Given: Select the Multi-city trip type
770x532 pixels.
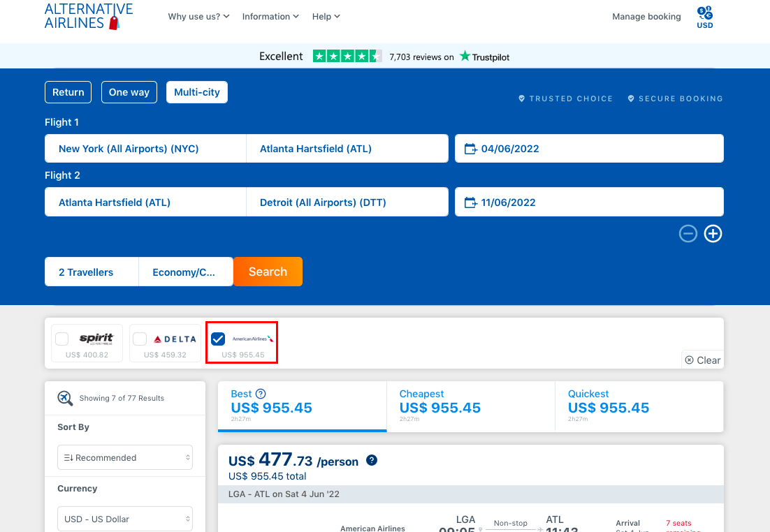Looking at the screenshot, I should click(x=197, y=92).
